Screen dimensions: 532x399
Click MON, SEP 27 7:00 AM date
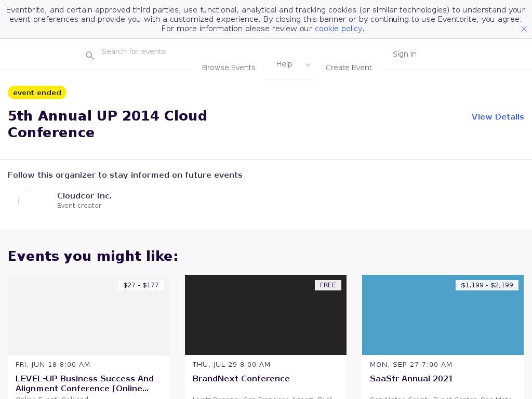(411, 364)
